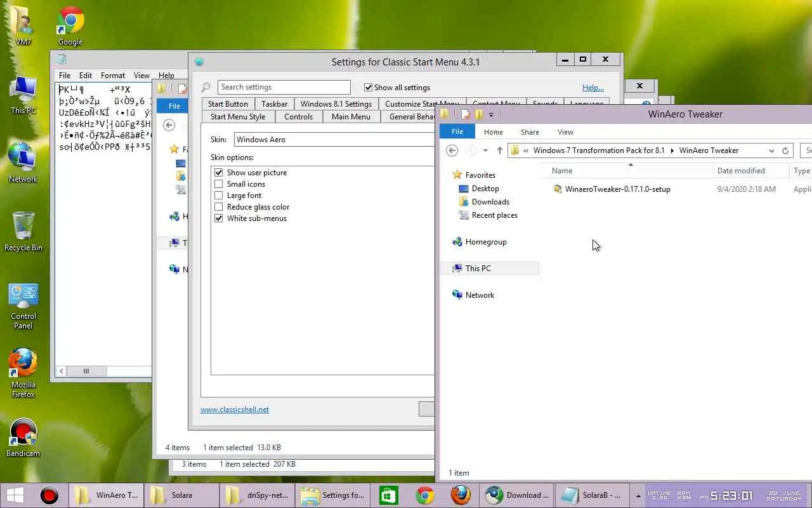Open the Home ribbon tab in WinAero Tweaker
The height and width of the screenshot is (508, 812).
pyautogui.click(x=493, y=132)
